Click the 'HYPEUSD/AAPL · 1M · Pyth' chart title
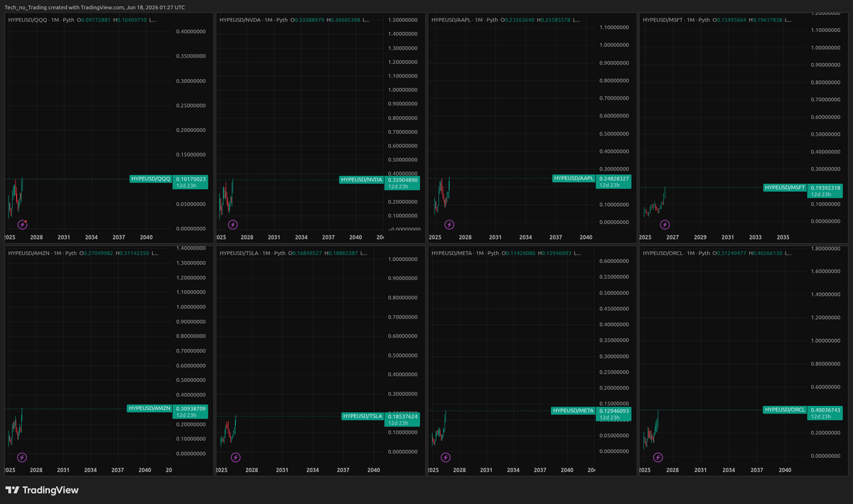Viewport: 853px width, 504px height. click(465, 20)
